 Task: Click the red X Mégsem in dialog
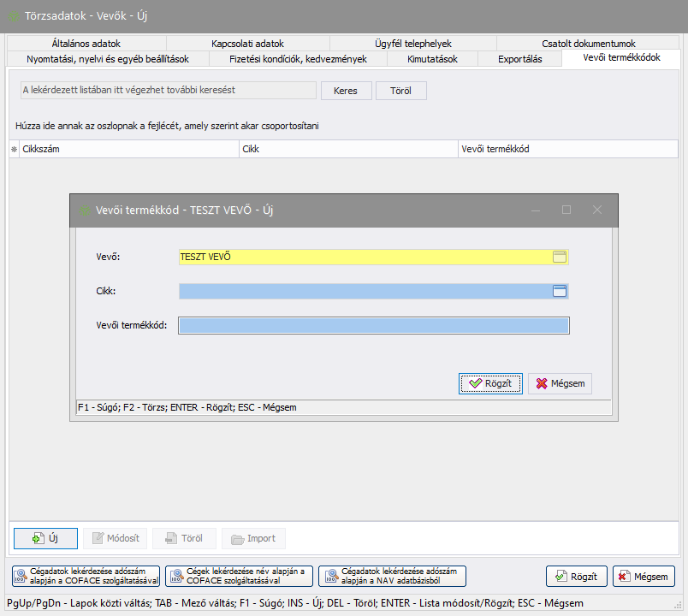[560, 383]
